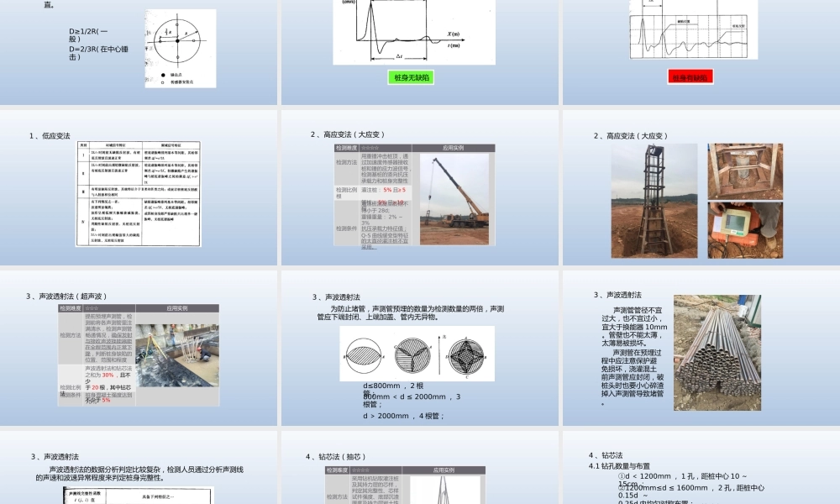Select the d > 2000mm, 4根管 text line
This screenshot has height=504, width=840.
[x=404, y=416]
